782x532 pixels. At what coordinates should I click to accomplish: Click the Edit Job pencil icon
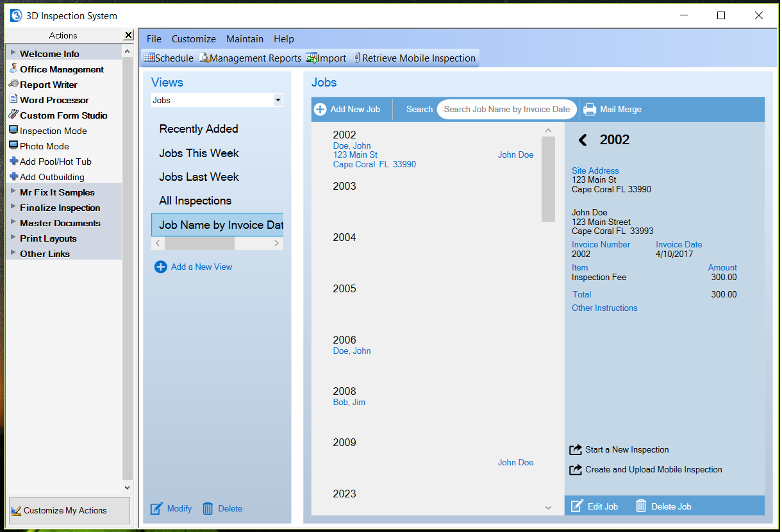pyautogui.click(x=577, y=506)
